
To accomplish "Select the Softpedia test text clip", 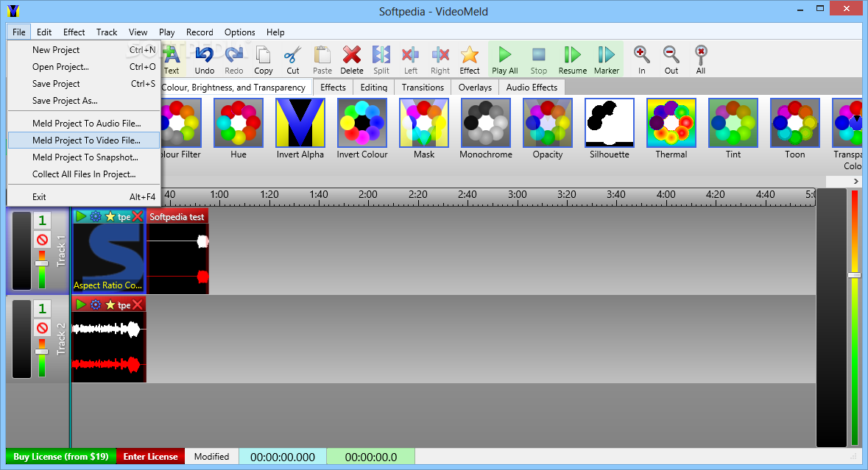I will click(177, 252).
